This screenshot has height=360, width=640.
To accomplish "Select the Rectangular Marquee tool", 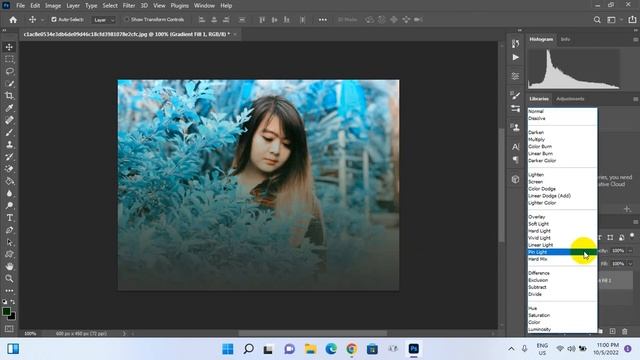I will 9,59.
